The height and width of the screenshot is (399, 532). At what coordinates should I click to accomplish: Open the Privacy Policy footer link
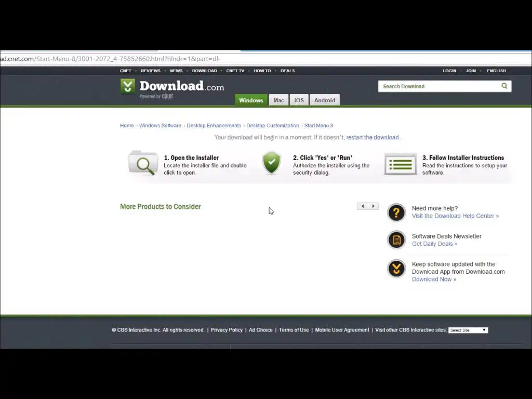(227, 330)
